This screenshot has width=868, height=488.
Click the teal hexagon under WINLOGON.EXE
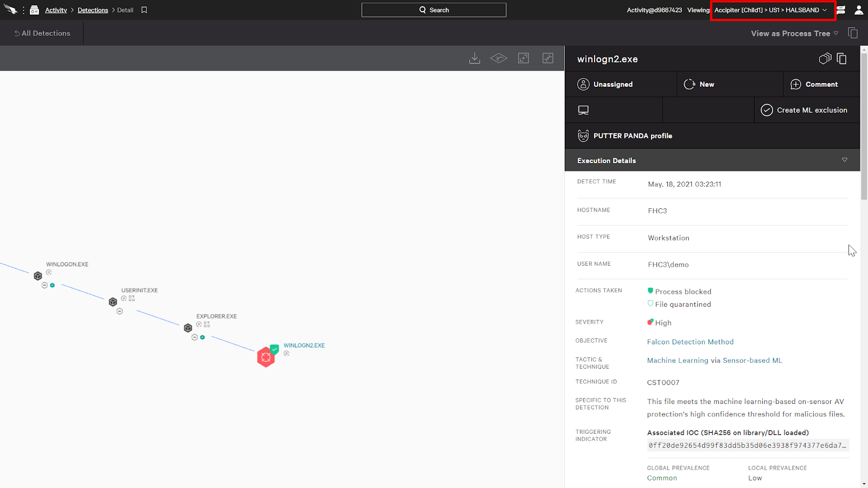pos(53,285)
